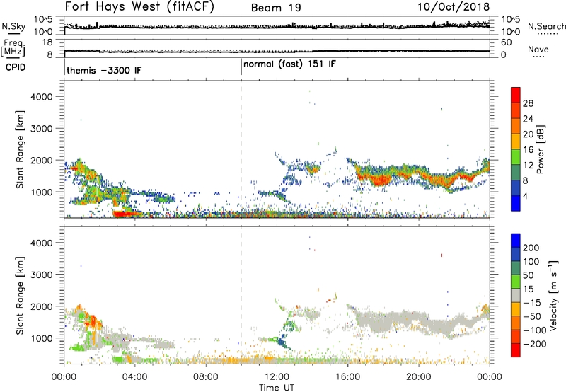Click the red top segment of Power colorbar
Screen dimensions: 566x392
(x=516, y=95)
